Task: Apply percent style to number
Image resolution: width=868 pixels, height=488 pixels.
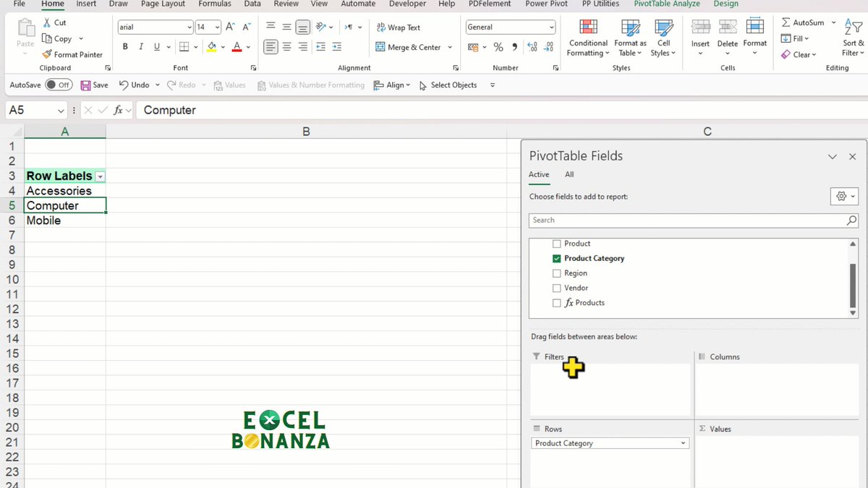Action: pos(498,47)
